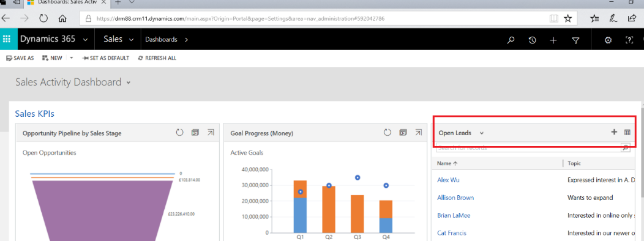Open the Dynamics 365 app launcher waffle

coord(7,39)
